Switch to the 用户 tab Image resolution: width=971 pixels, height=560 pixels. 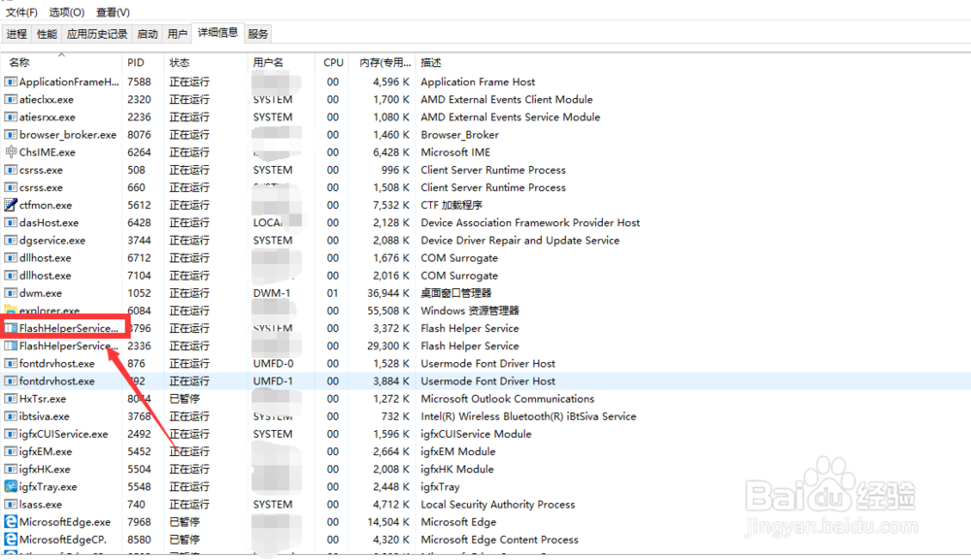coord(177,34)
